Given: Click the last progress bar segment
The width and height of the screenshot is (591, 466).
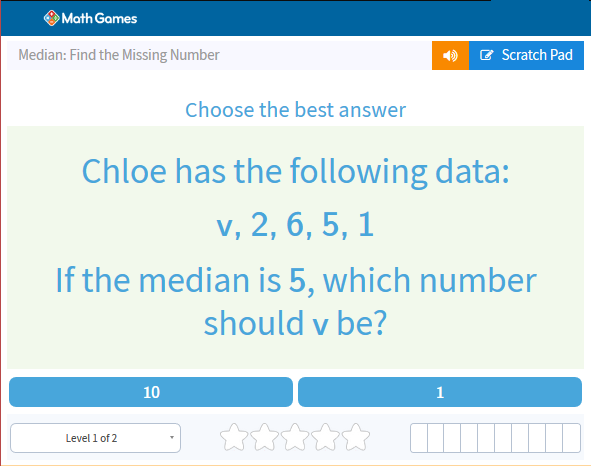Looking at the screenshot, I should [x=572, y=438].
